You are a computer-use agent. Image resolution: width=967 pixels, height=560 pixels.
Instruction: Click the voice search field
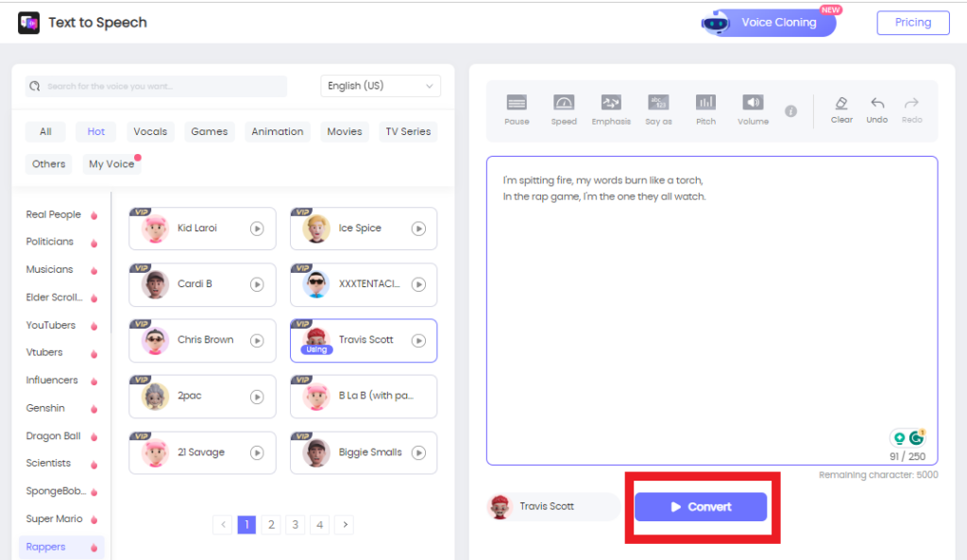(156, 86)
